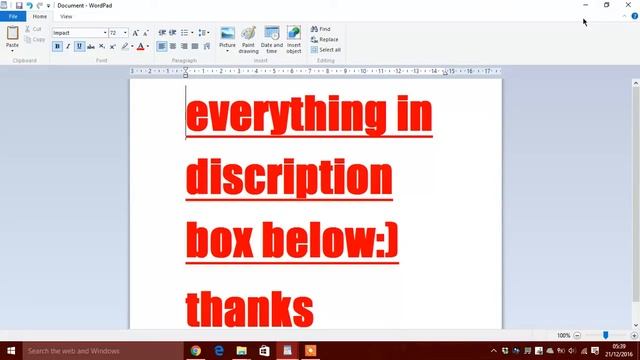The height and width of the screenshot is (360, 640).
Task: Open line spacing options
Action: coord(203,33)
